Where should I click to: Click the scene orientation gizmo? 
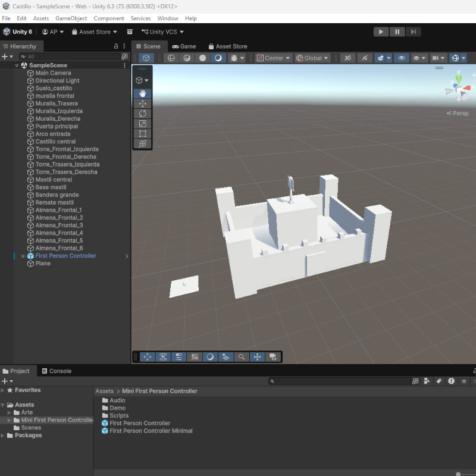pyautogui.click(x=459, y=87)
